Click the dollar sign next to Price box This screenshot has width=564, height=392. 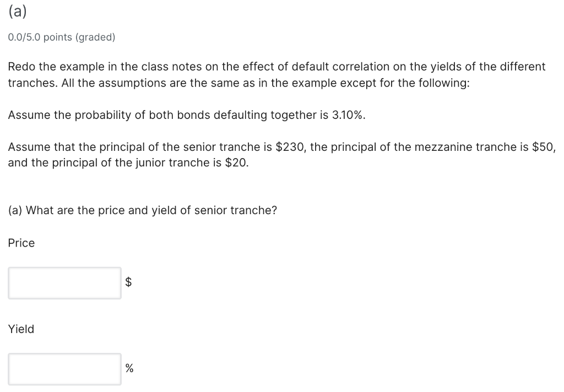[129, 282]
